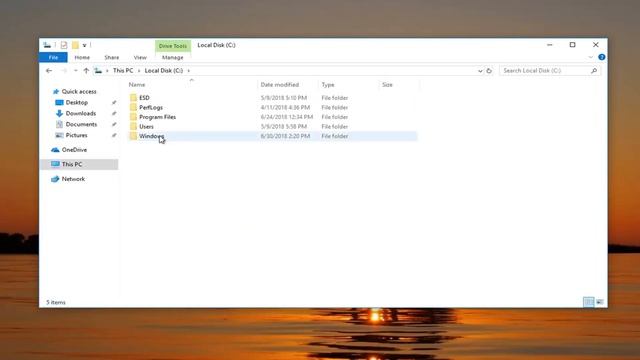
Task: Click the Desktop icon in navigation pane
Action: coord(59,102)
